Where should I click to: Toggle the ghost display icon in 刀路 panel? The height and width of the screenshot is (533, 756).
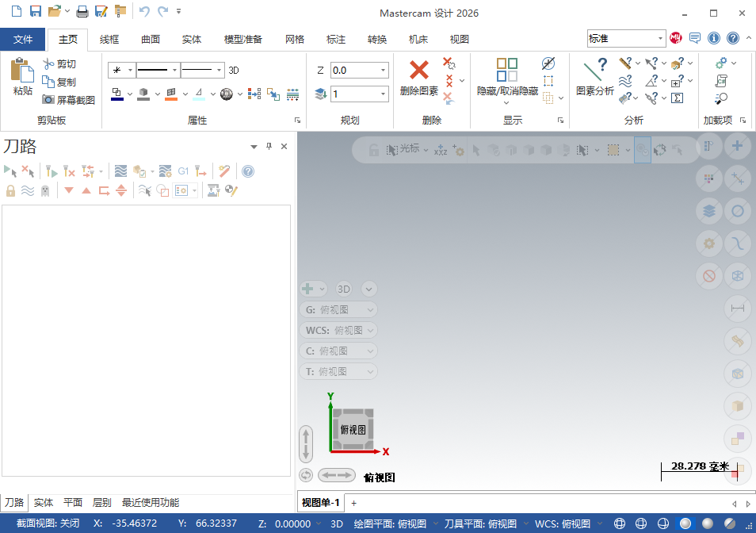point(45,190)
